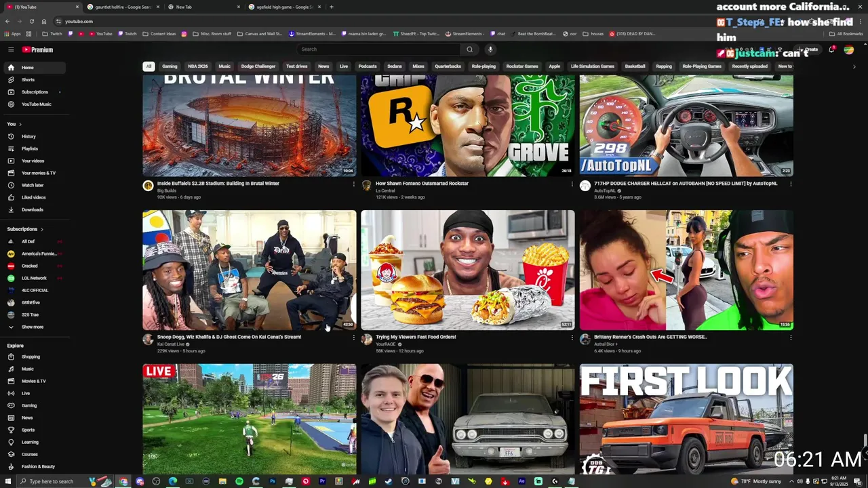This screenshot has height=488, width=868.
Task: Open the Brittany Renner's Crash Outs thumbnail
Action: pos(686,270)
